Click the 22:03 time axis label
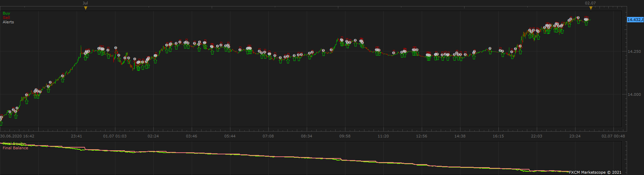This screenshot has height=175, width=644. tap(536, 136)
